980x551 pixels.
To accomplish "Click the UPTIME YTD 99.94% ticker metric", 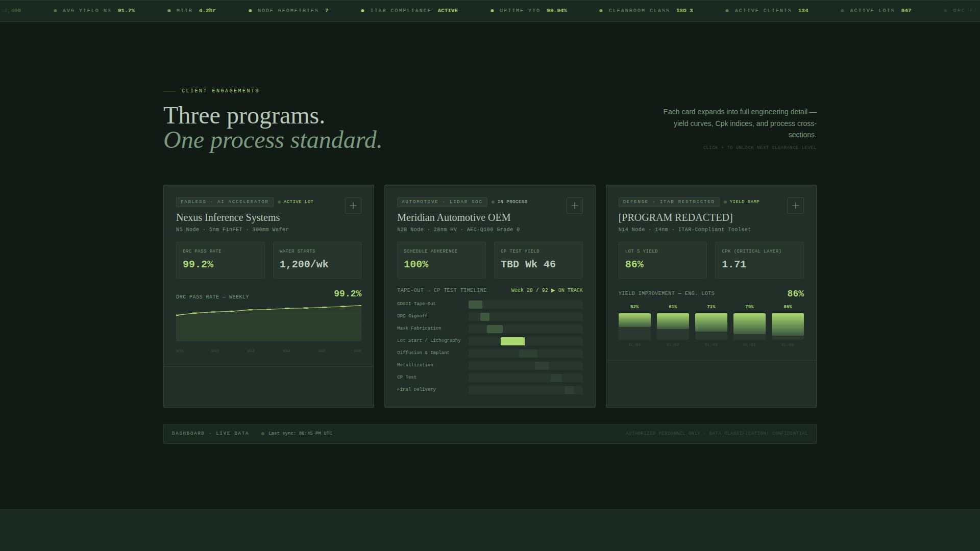I will pos(531,10).
